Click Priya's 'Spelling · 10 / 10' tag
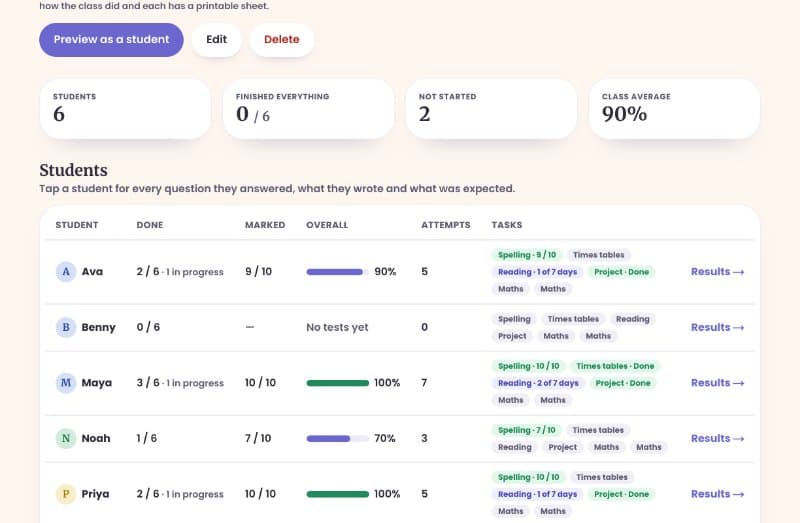This screenshot has height=523, width=800. pos(529,477)
